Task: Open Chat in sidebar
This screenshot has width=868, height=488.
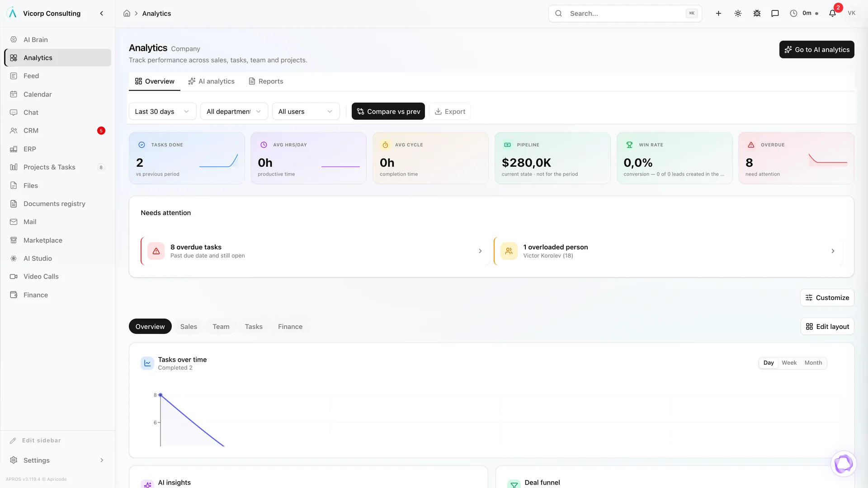Action: click(57, 112)
